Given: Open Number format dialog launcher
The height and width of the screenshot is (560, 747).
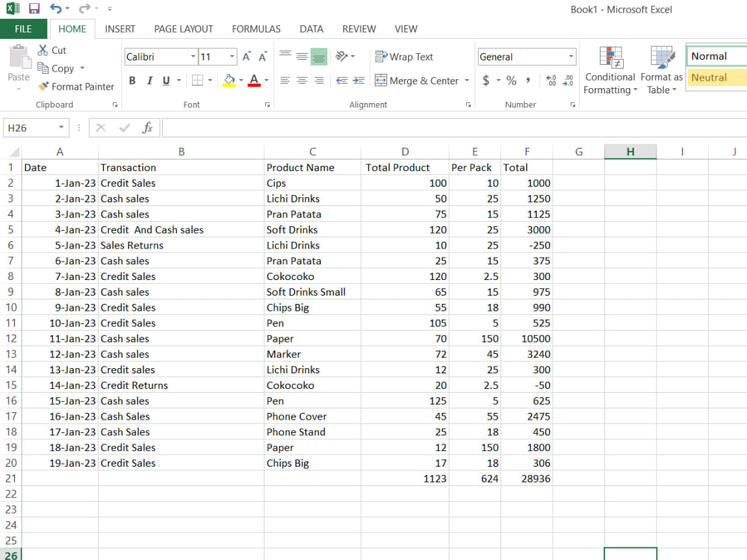Looking at the screenshot, I should click(x=573, y=105).
